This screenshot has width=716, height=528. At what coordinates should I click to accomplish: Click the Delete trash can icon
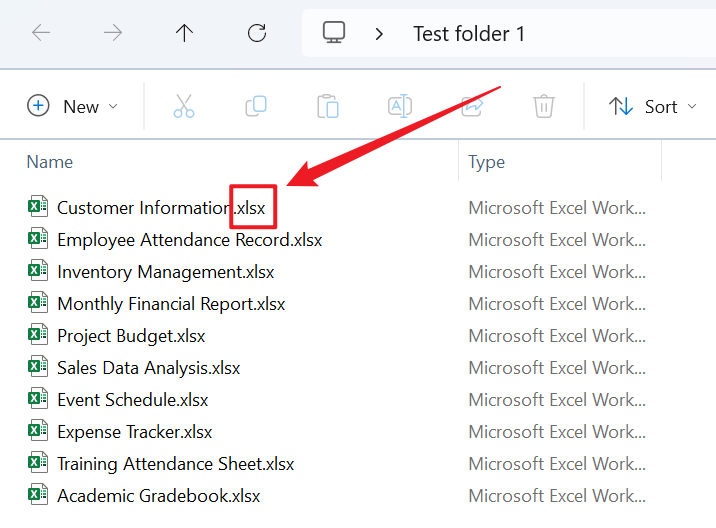pos(543,106)
